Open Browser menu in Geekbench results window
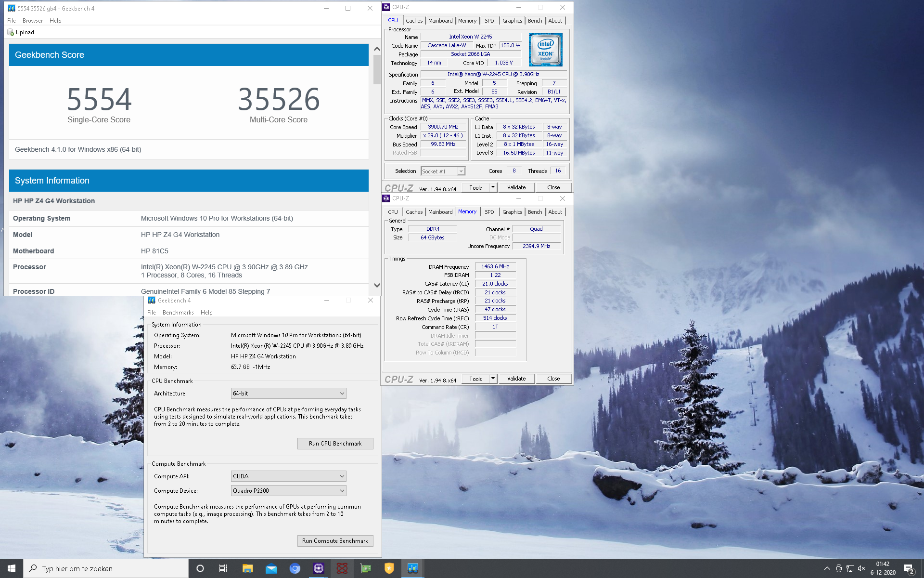Image resolution: width=924 pixels, height=578 pixels. pos(33,21)
